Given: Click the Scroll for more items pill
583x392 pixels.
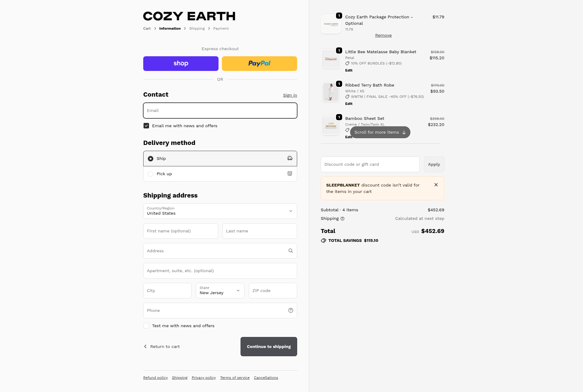Looking at the screenshot, I should point(380,132).
